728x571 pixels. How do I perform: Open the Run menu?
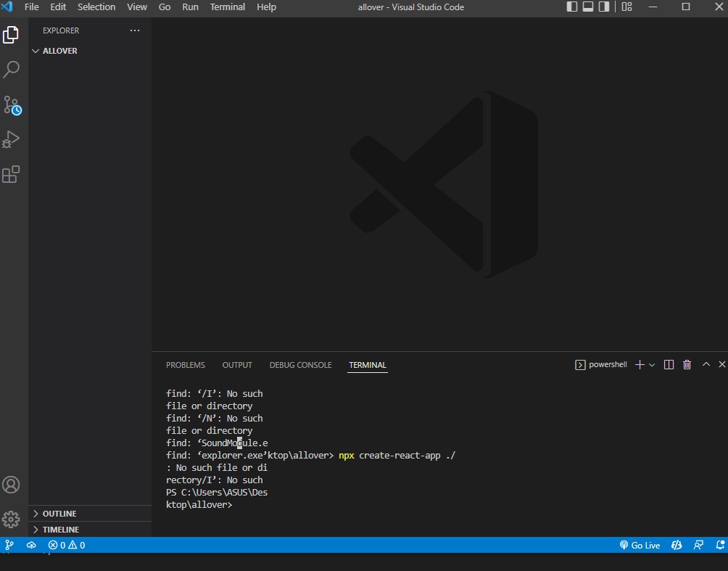click(191, 7)
